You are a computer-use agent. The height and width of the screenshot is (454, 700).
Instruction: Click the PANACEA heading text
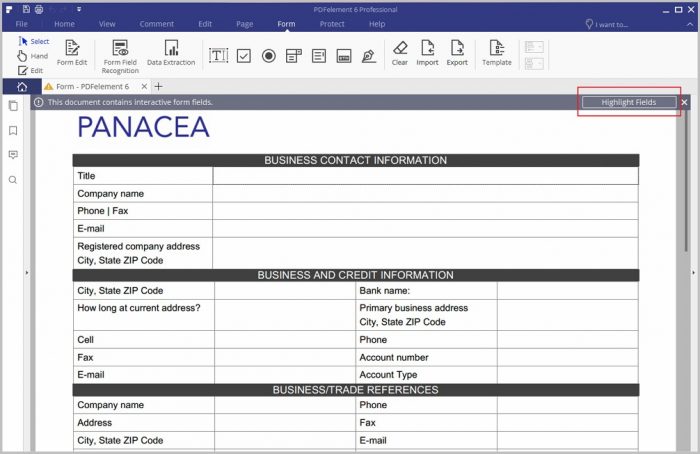click(143, 127)
